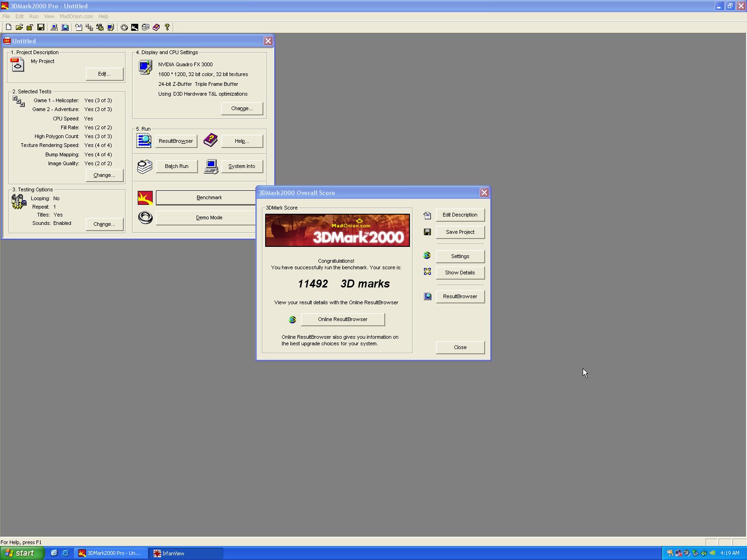The image size is (747, 560).
Task: Click the Save floppy disk toolbar icon
Action: point(41,28)
